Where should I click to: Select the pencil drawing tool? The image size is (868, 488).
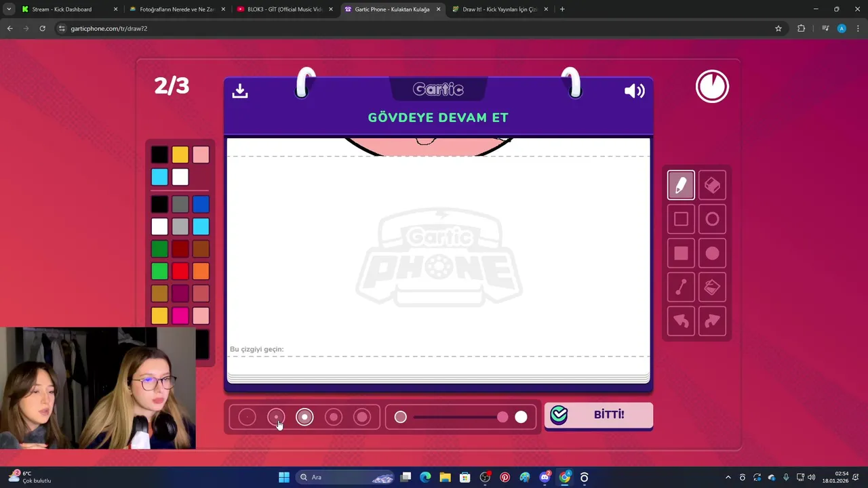(x=681, y=185)
